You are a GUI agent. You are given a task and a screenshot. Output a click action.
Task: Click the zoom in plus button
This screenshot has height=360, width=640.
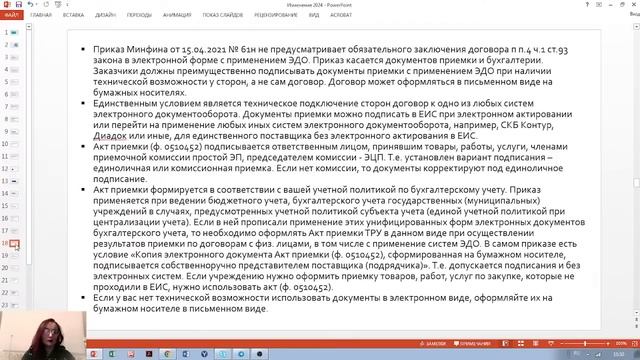point(608,344)
